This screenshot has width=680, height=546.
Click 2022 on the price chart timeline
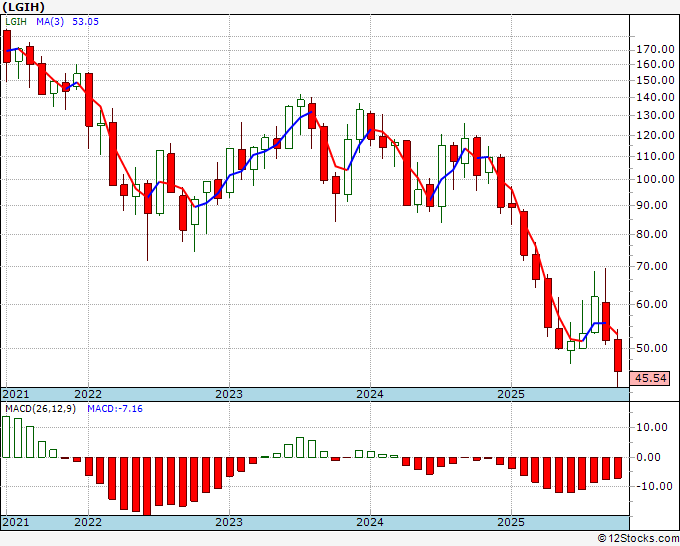pyautogui.click(x=88, y=394)
